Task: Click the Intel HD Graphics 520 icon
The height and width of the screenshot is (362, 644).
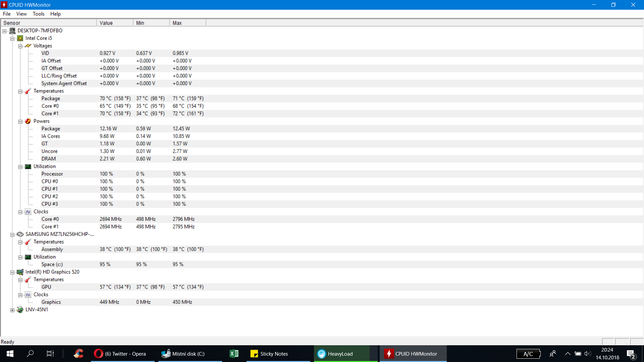Action: 20,272
